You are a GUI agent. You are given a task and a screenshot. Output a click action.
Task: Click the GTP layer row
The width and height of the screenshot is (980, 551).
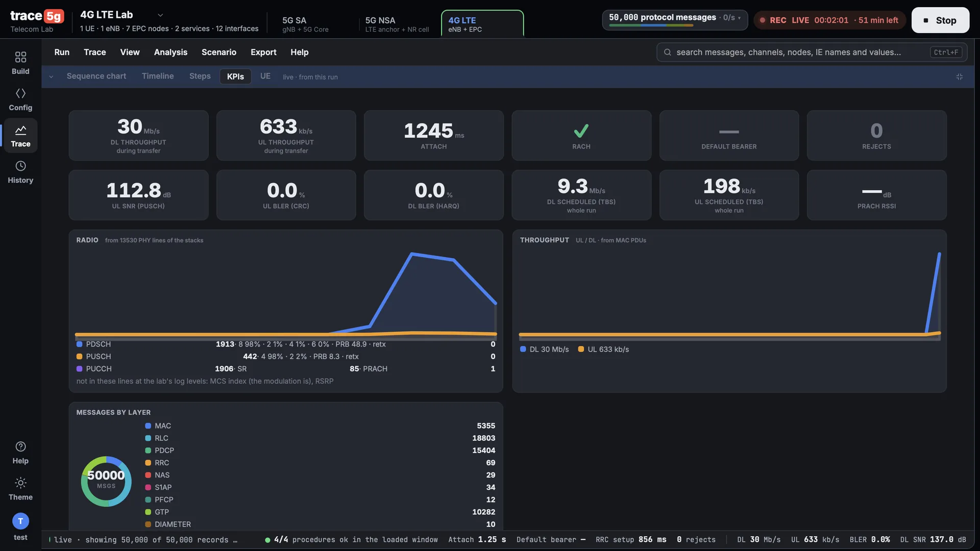[x=320, y=512]
